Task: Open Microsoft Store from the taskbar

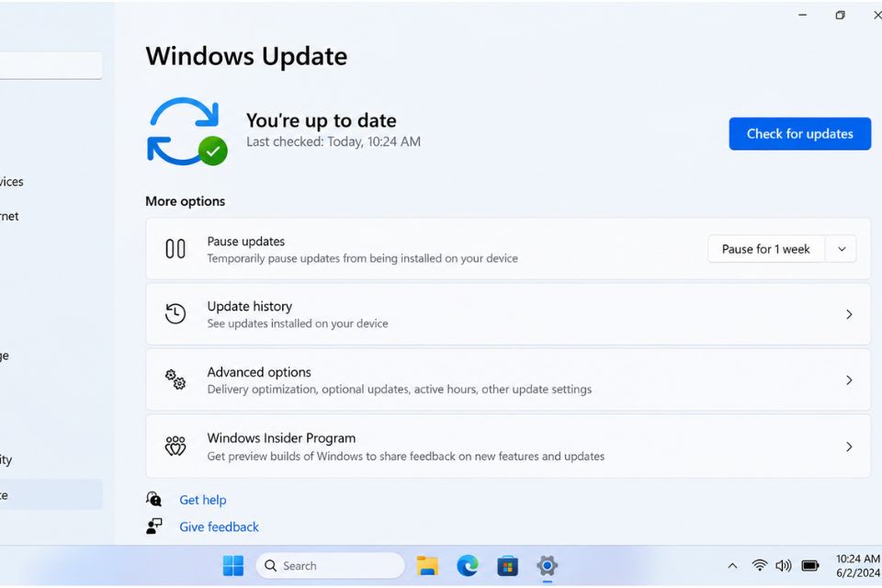Action: (507, 566)
